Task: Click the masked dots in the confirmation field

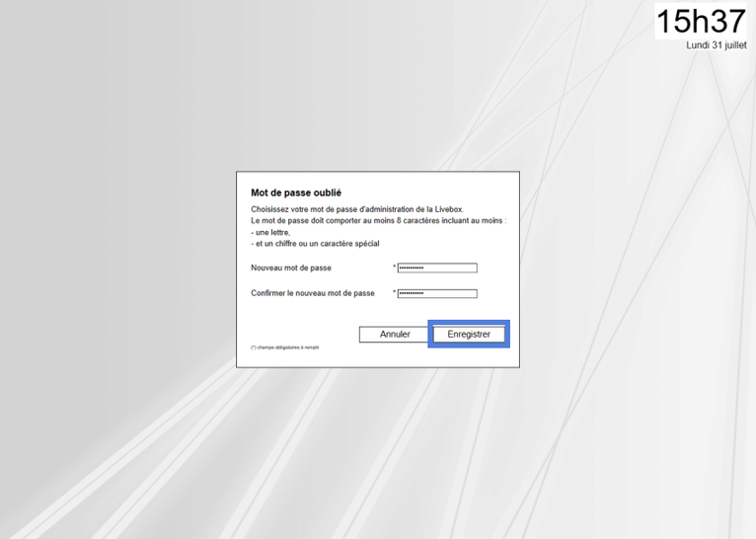Action: click(412, 293)
